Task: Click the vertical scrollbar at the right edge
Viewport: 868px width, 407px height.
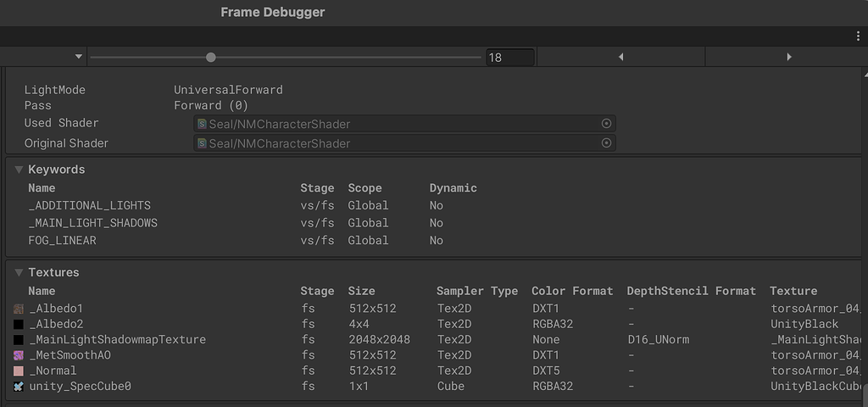Action: coord(864,393)
